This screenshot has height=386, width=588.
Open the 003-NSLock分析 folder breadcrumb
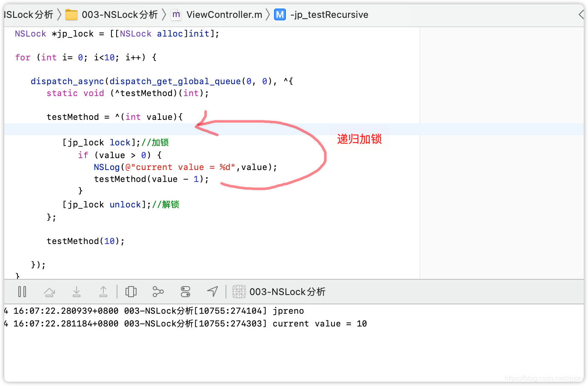pyautogui.click(x=120, y=15)
